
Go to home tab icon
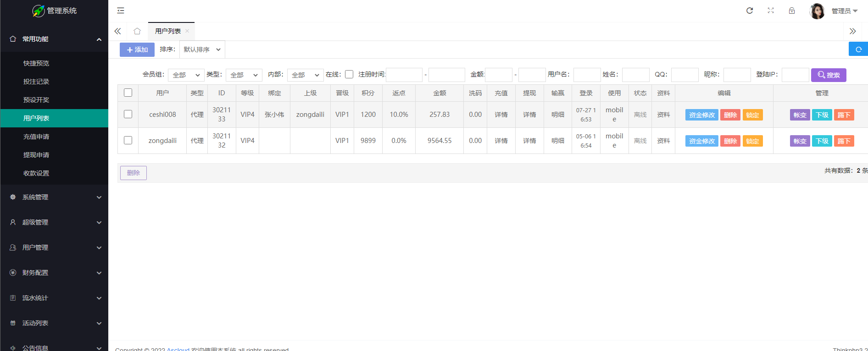[137, 31]
